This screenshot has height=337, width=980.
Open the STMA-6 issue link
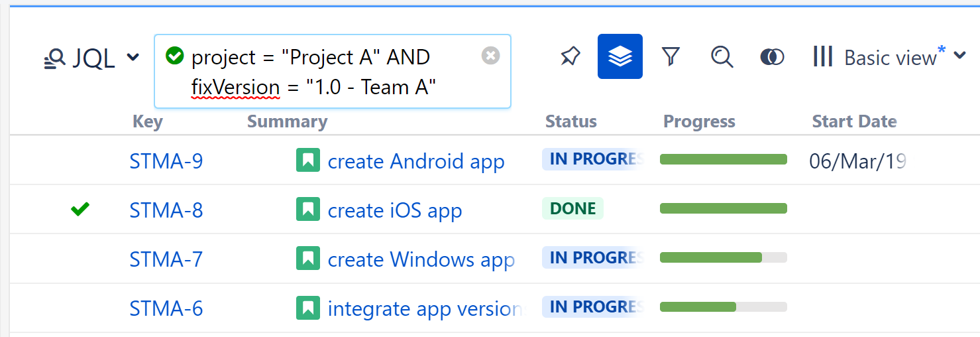pyautogui.click(x=166, y=308)
